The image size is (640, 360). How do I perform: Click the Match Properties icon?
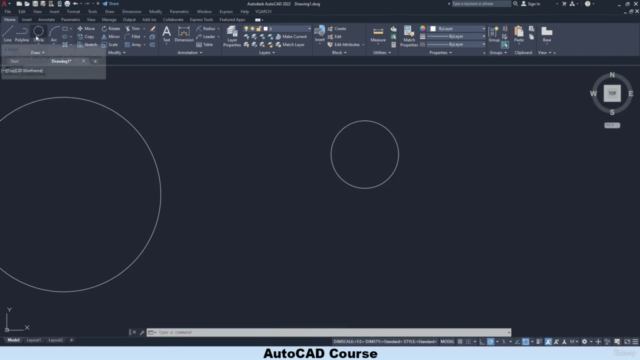click(x=409, y=36)
